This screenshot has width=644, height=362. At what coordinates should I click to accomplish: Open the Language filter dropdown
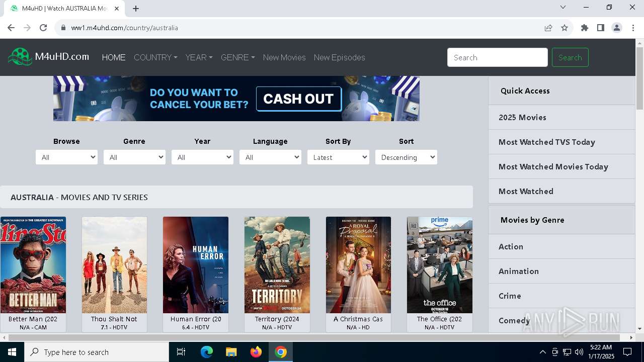(x=270, y=157)
